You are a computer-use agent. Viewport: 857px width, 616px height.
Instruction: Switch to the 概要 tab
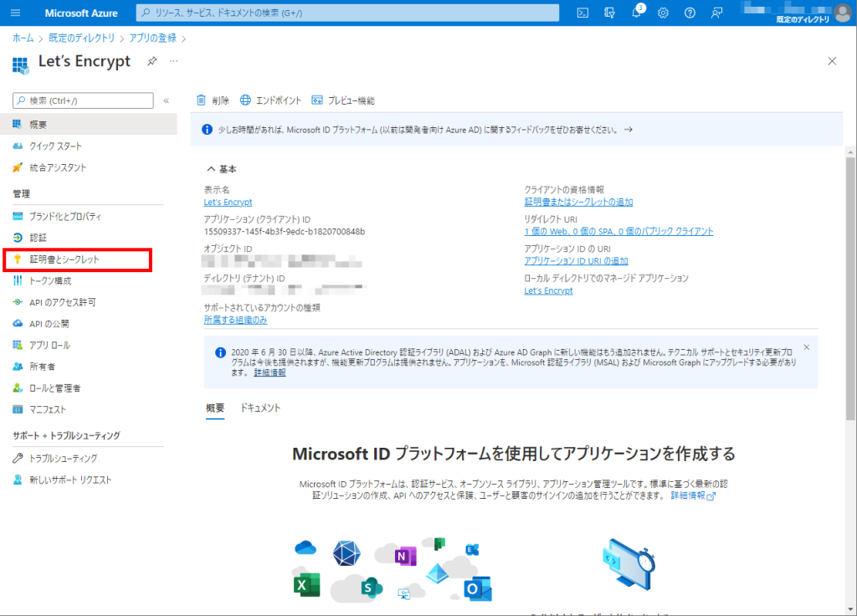pos(215,408)
